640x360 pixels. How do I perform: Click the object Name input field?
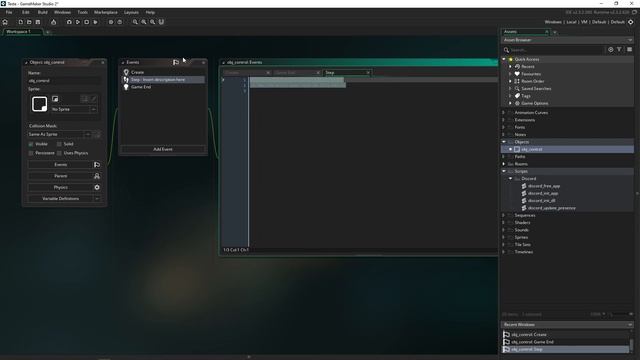pos(64,81)
